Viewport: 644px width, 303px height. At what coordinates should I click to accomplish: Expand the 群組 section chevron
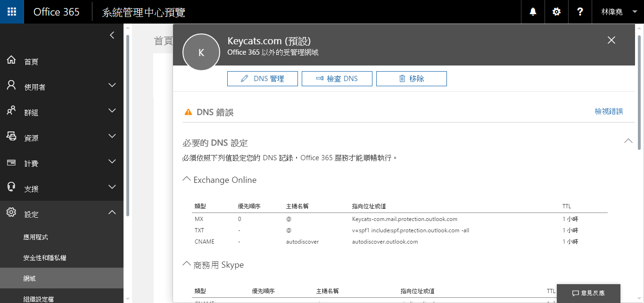112,111
